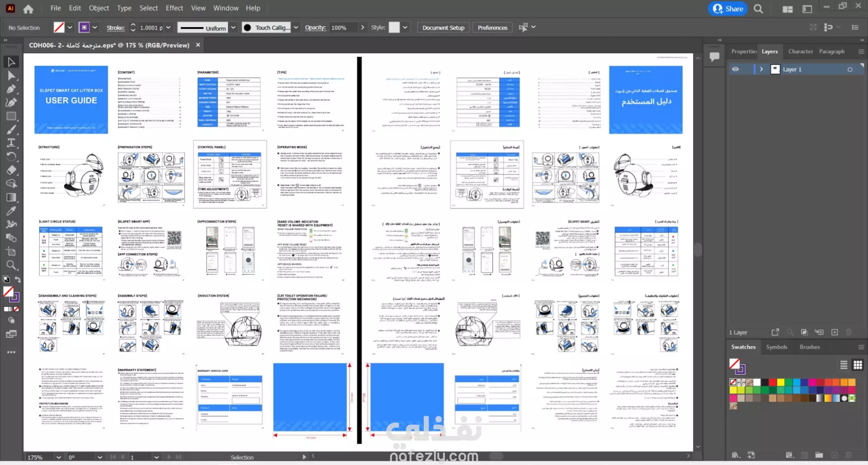Swap fill and stroke colors

18,280
